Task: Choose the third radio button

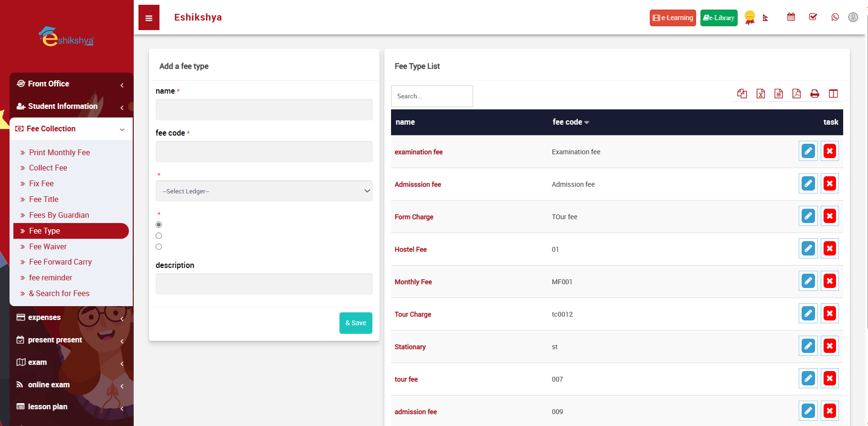Action: tap(159, 247)
